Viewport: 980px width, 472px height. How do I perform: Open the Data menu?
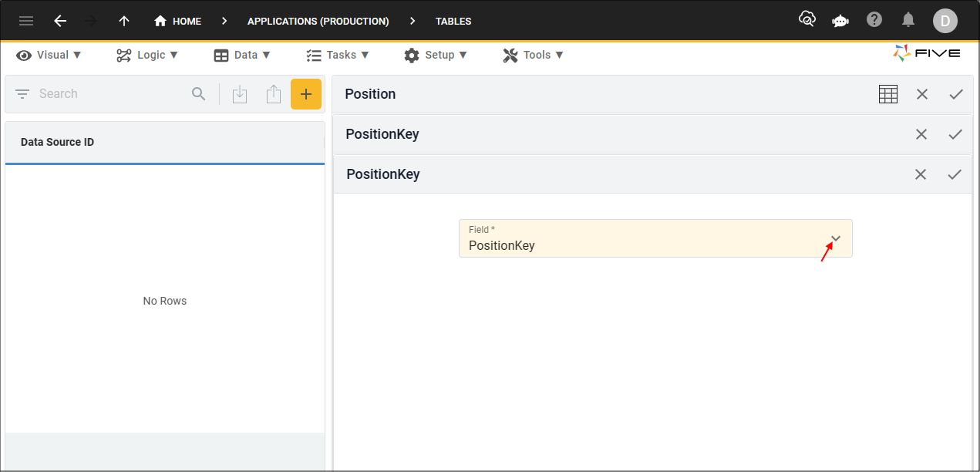(242, 55)
